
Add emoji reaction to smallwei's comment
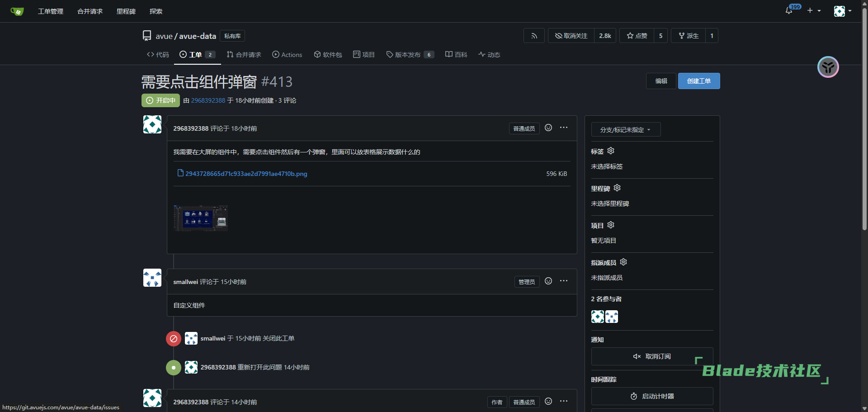tap(548, 281)
